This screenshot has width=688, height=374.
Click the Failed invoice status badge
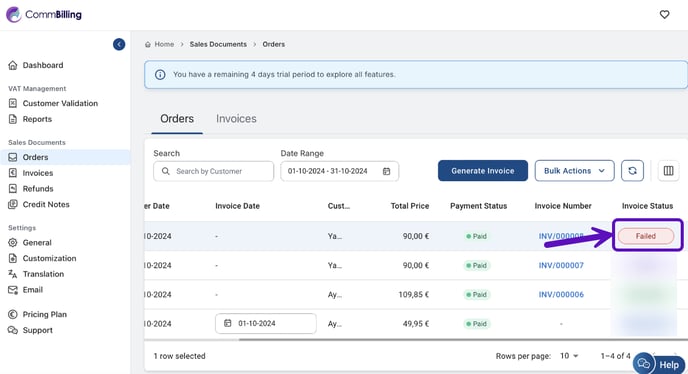point(646,236)
